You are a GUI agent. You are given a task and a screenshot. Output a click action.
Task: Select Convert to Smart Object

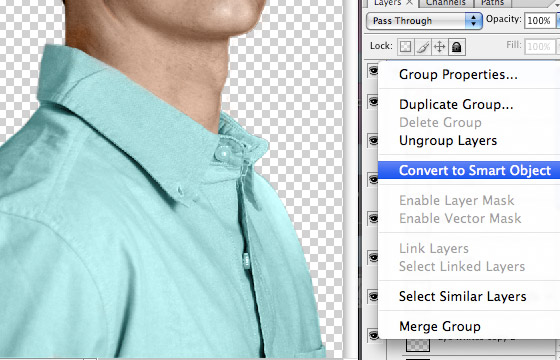(469, 170)
